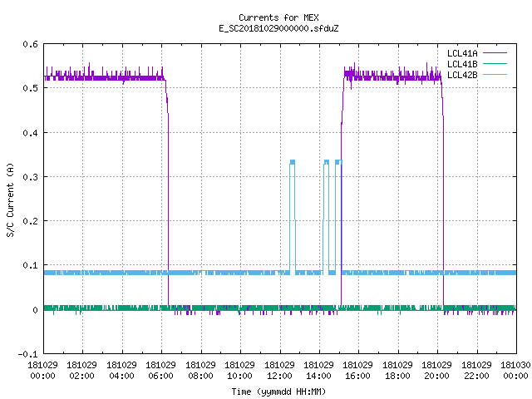Image resolution: width=532 pixels, height=399 pixels.
Task: Click the blue LCL42B legend line sample
Action: coord(495,75)
